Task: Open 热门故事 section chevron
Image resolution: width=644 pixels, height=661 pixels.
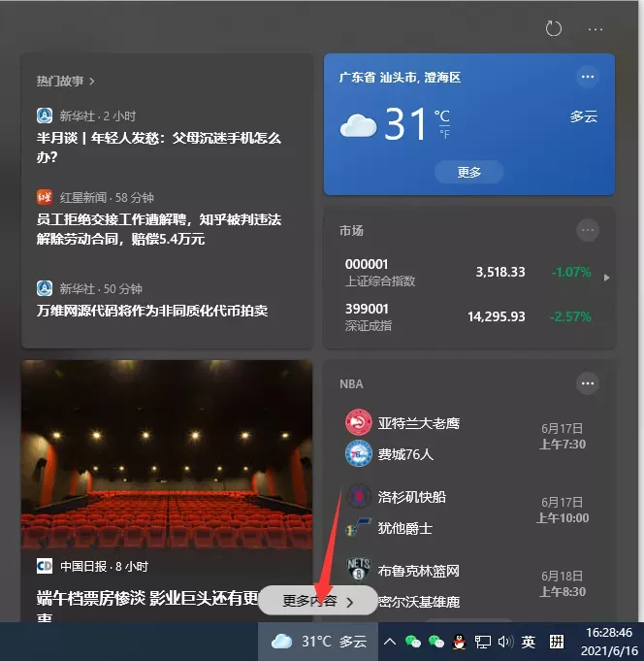Action: (92, 81)
